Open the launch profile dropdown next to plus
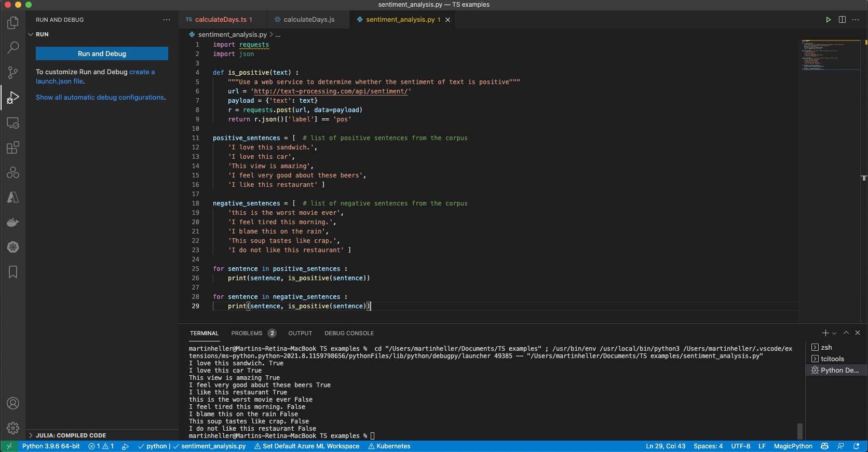This screenshot has height=452, width=868. coord(834,333)
